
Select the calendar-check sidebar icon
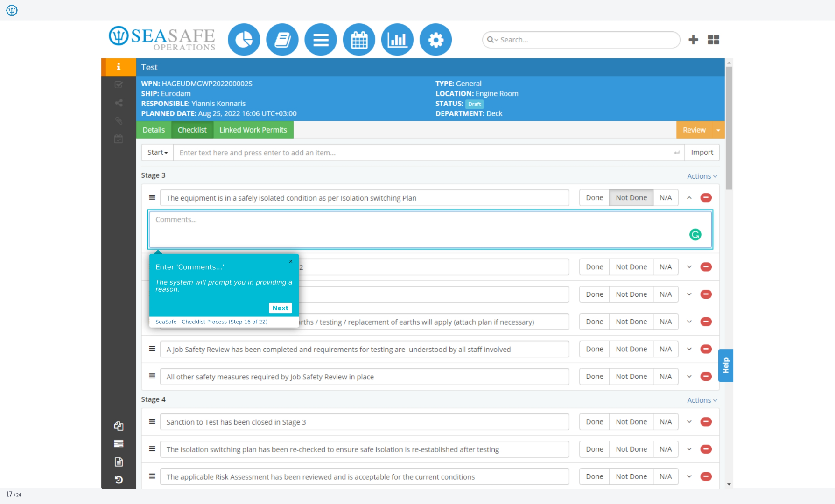click(x=119, y=139)
